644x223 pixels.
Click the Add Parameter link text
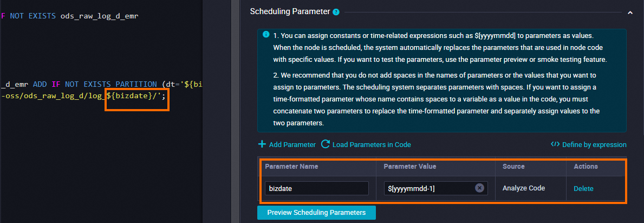[292, 145]
